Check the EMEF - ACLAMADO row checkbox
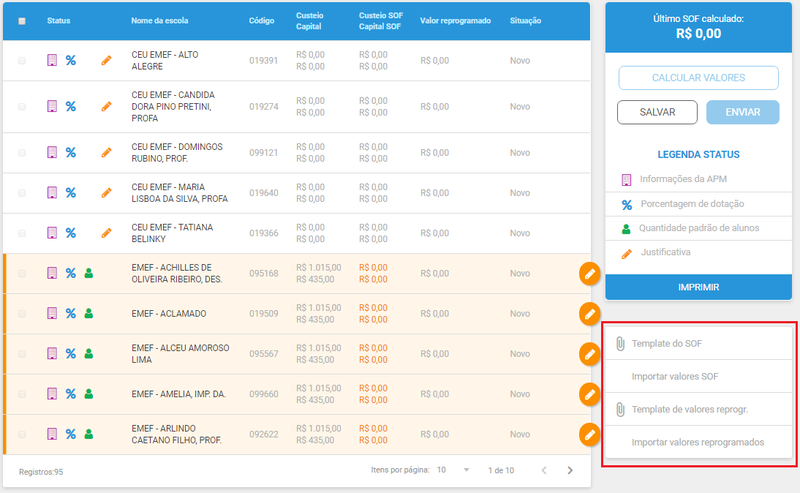 (x=22, y=313)
